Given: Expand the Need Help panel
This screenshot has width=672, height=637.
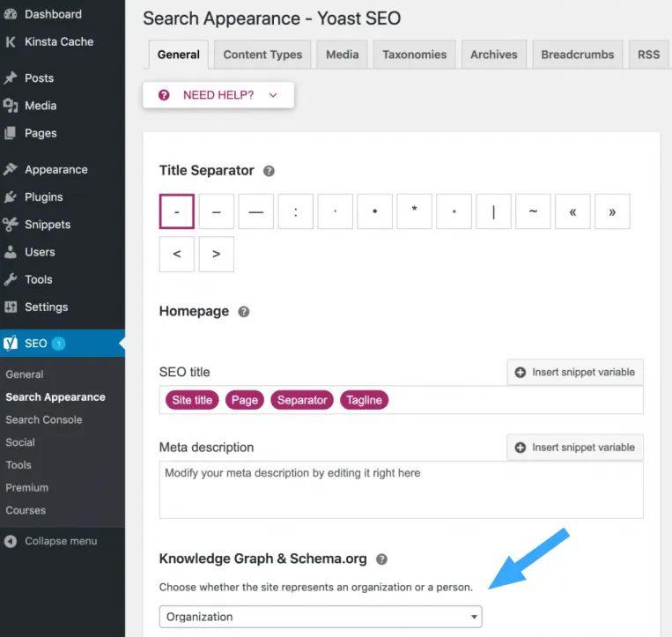Looking at the screenshot, I should point(218,95).
